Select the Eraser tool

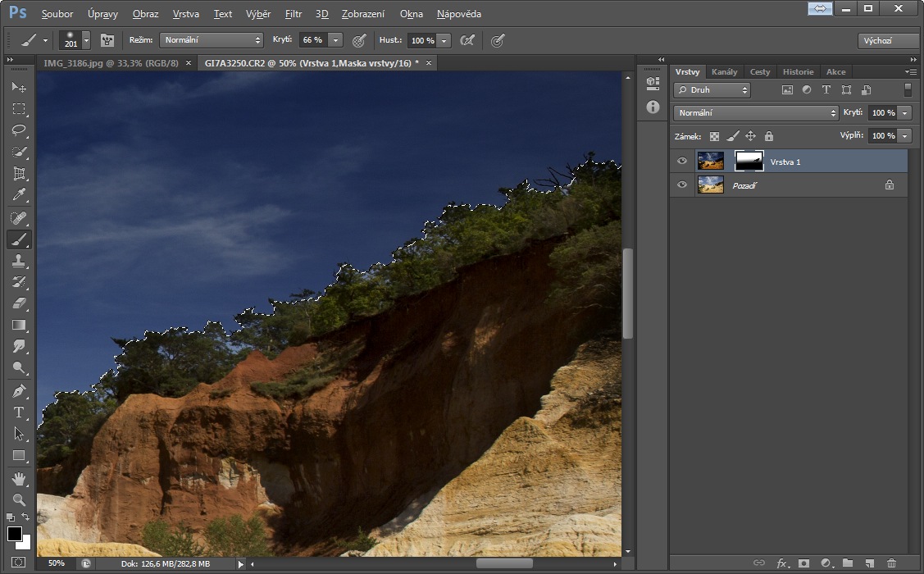19,303
